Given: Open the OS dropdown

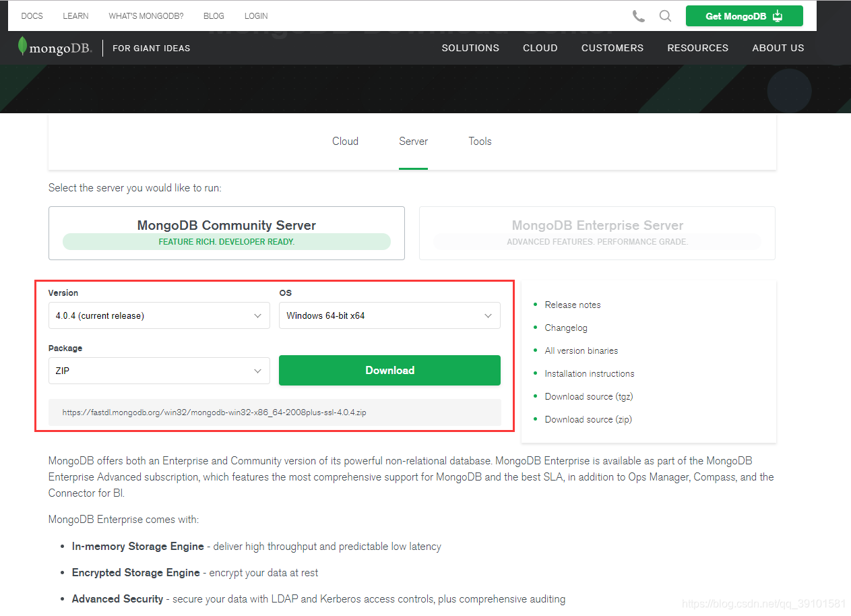Looking at the screenshot, I should coord(389,315).
